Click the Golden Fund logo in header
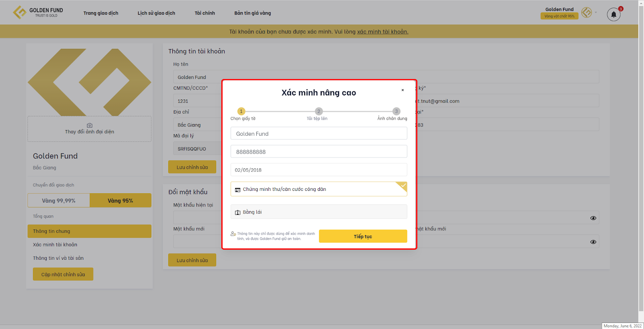The width and height of the screenshot is (644, 329). tap(38, 12)
